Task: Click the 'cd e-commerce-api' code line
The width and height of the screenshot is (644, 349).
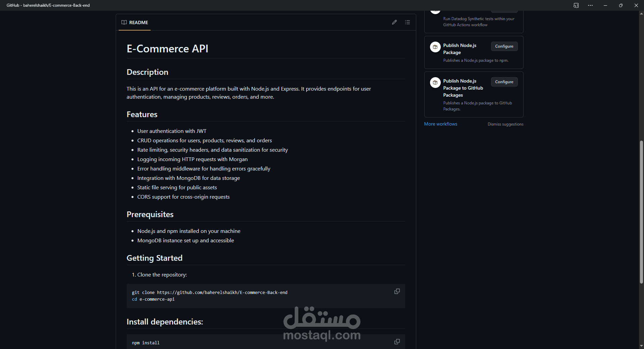Action: click(153, 299)
